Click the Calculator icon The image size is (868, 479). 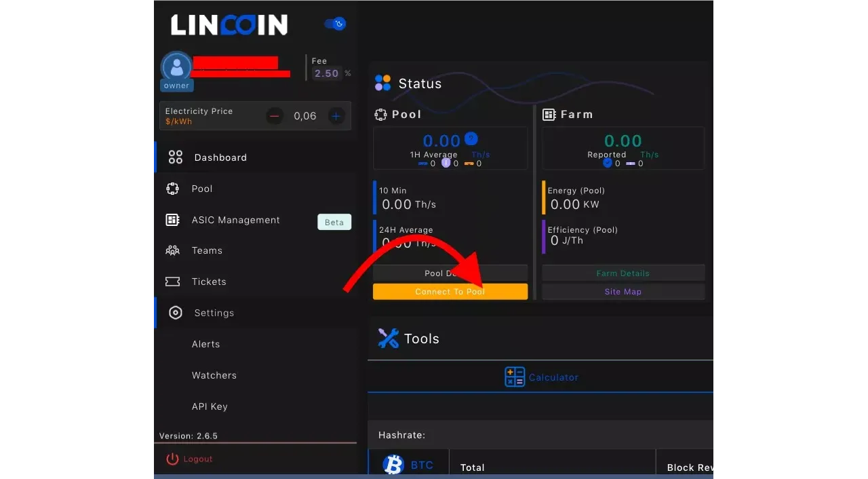pyautogui.click(x=515, y=377)
